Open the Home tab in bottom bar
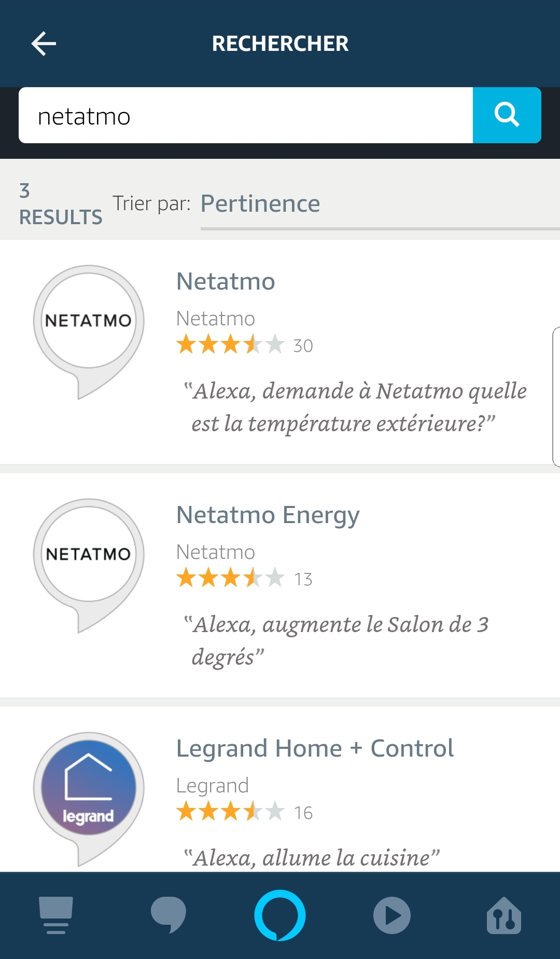 click(56, 915)
